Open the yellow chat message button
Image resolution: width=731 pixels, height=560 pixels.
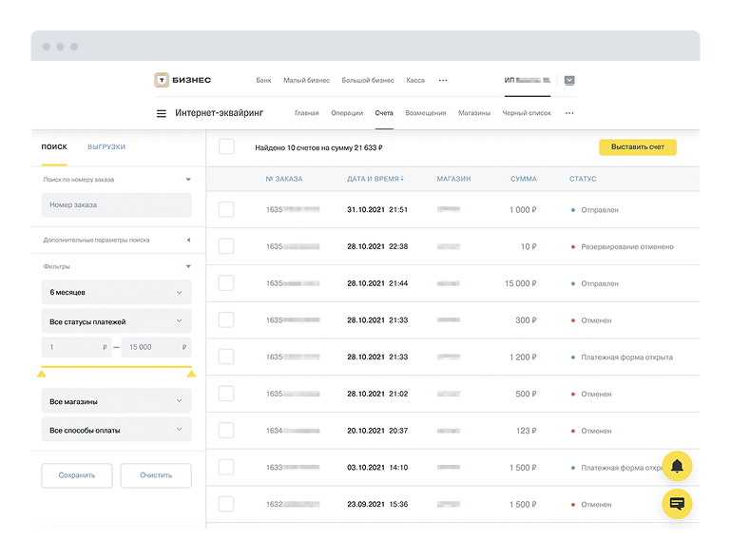tap(677, 503)
